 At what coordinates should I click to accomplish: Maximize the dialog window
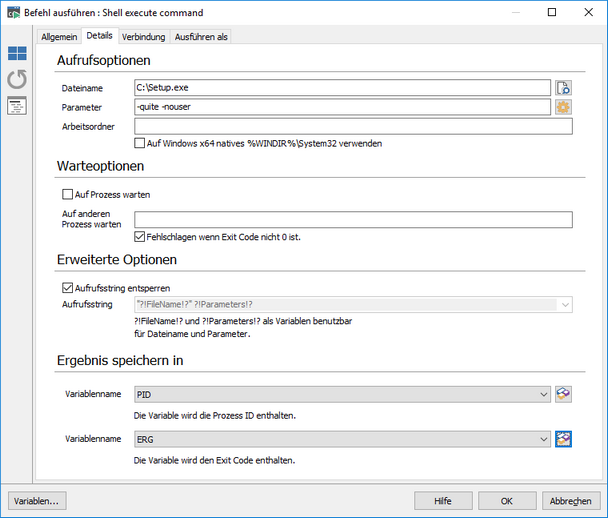[x=552, y=12]
